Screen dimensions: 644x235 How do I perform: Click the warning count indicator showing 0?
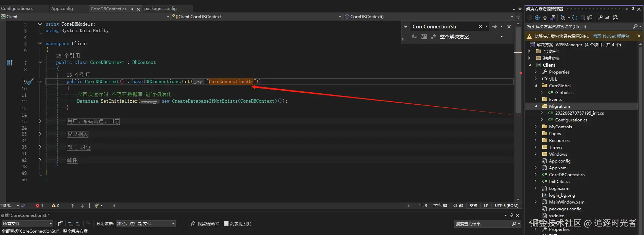(x=55, y=206)
